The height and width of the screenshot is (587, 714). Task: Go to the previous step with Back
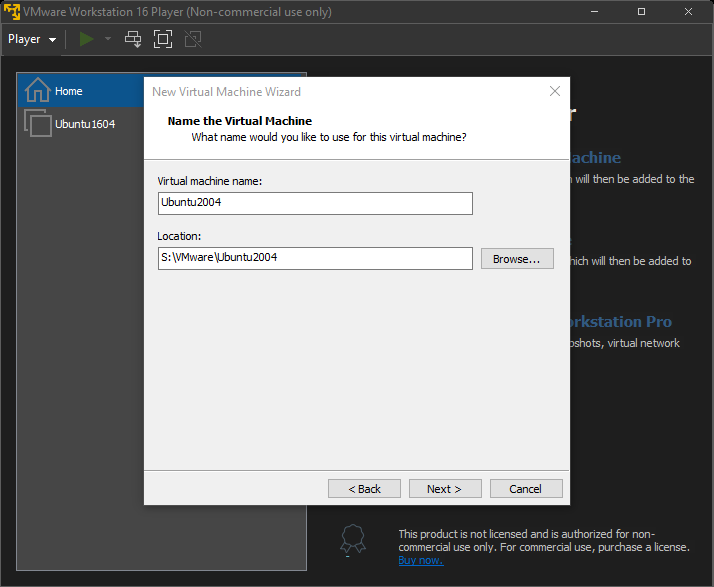coord(364,489)
